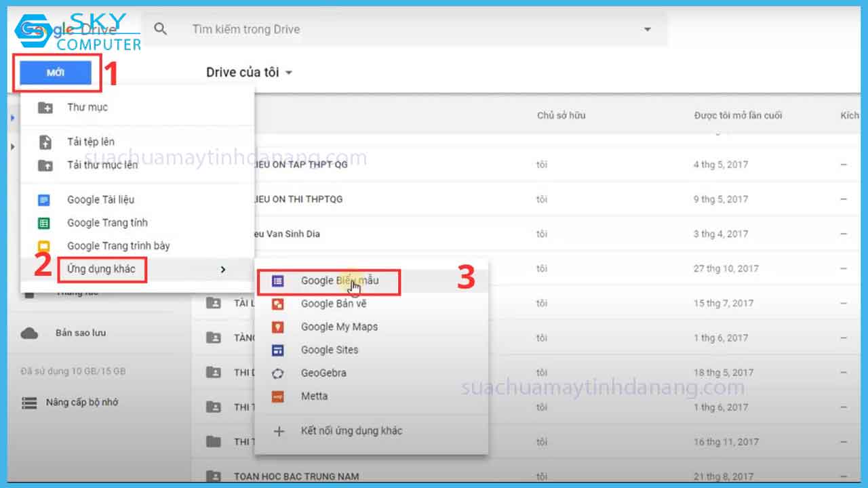Image resolution: width=868 pixels, height=488 pixels.
Task: Click the Google My Maps pin icon
Action: 277,327
